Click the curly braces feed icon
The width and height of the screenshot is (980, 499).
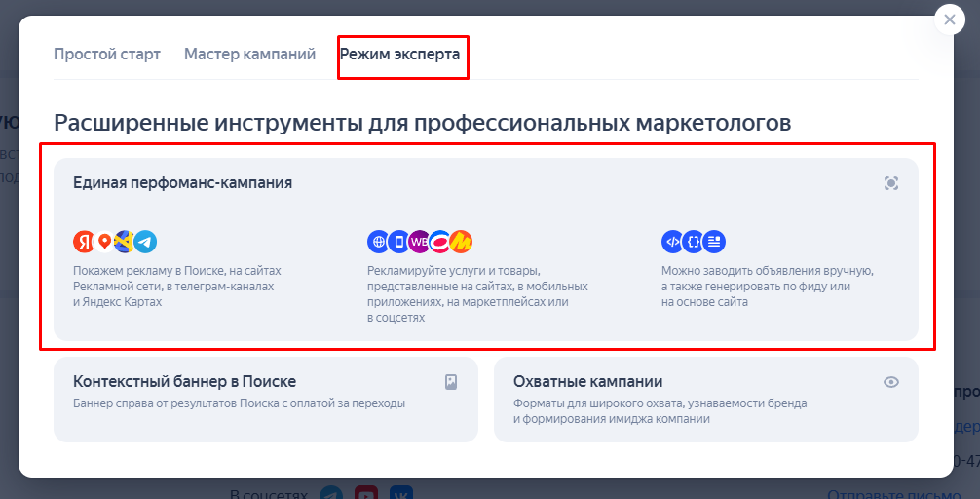pos(693,242)
